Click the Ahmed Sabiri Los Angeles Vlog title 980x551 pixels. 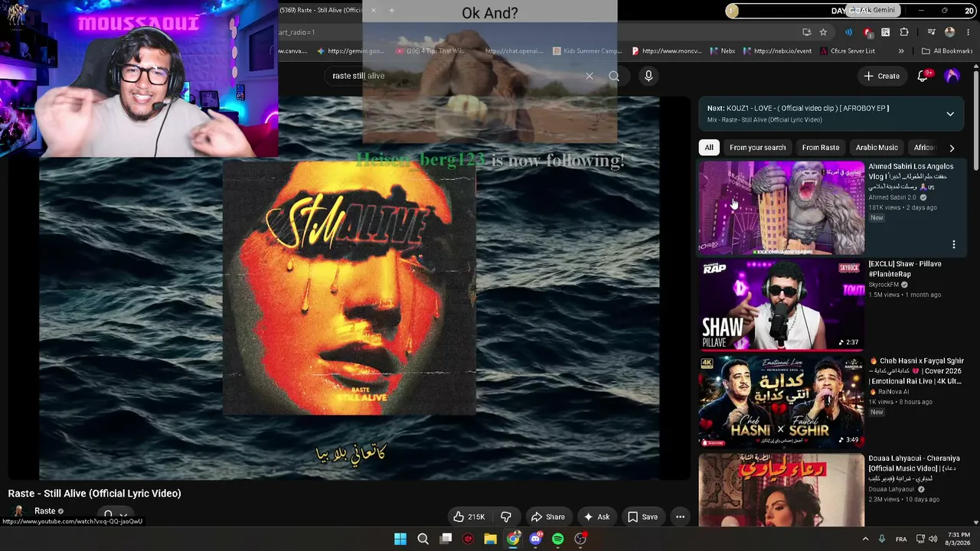[x=911, y=176]
